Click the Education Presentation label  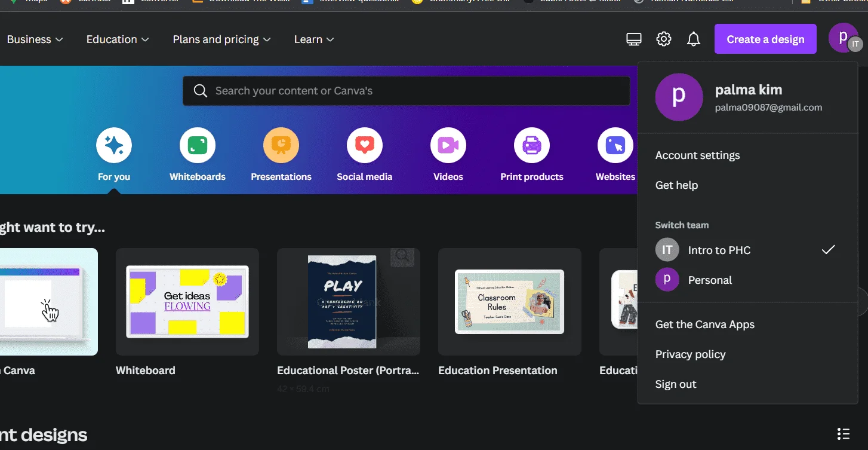(x=498, y=371)
